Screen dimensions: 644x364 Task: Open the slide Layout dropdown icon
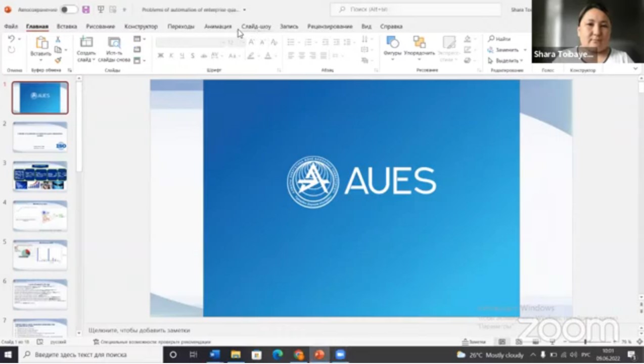(139, 39)
